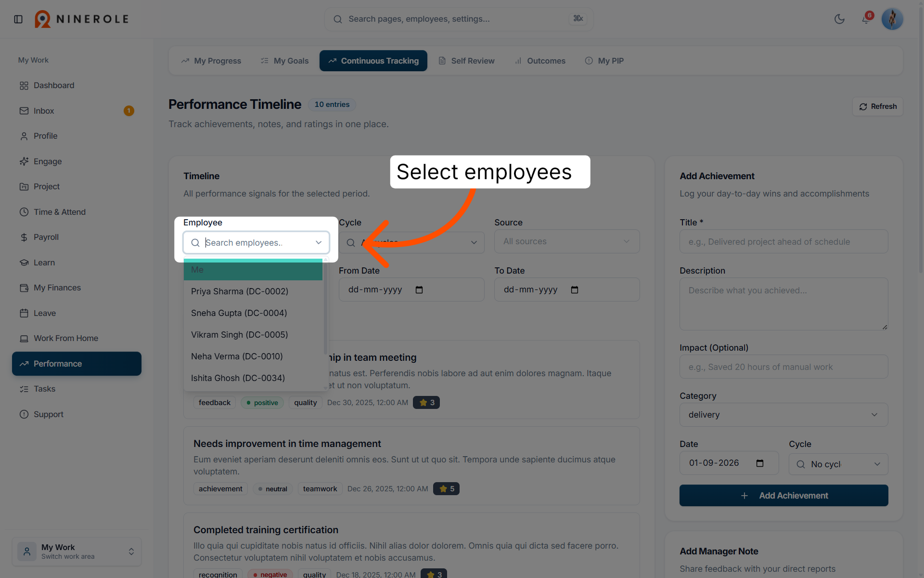Open Tasks in the sidebar
924x578 pixels.
(77, 389)
